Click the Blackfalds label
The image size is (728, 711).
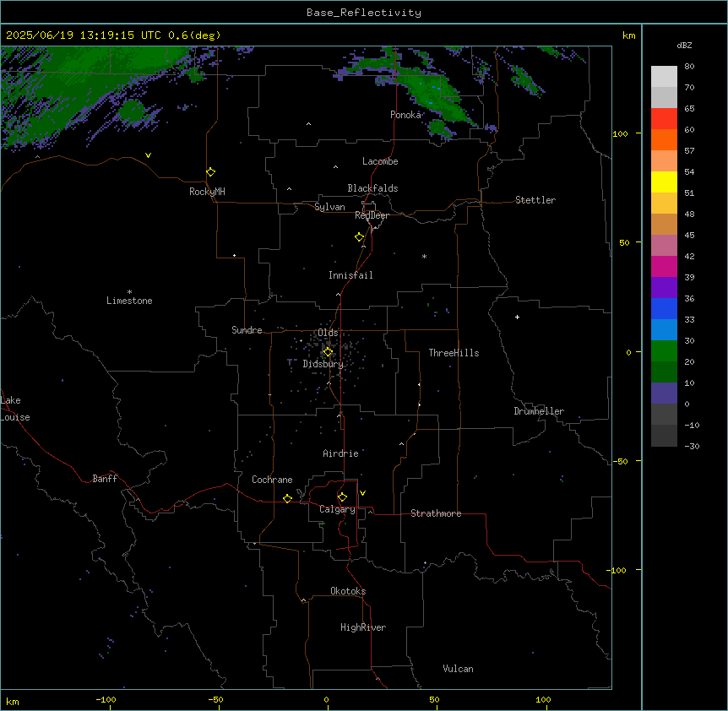(x=372, y=188)
